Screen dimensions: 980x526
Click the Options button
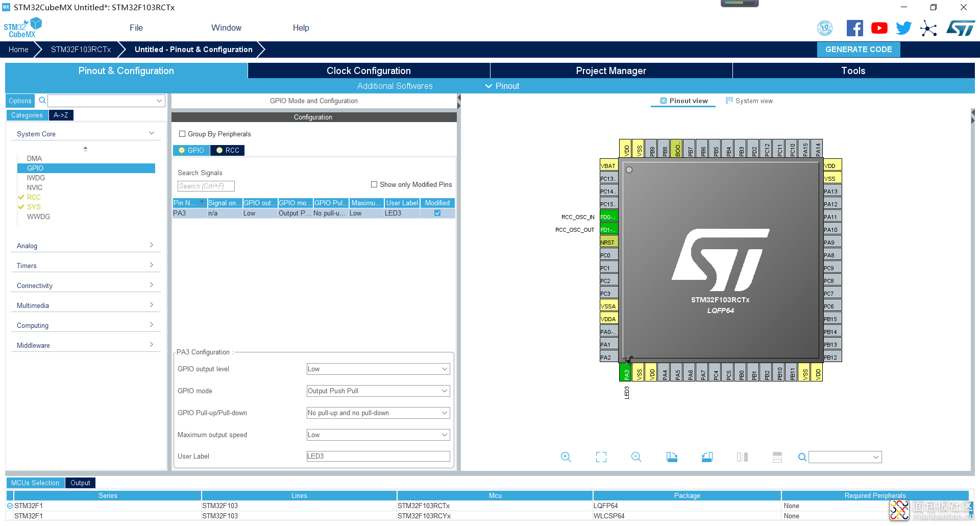20,101
